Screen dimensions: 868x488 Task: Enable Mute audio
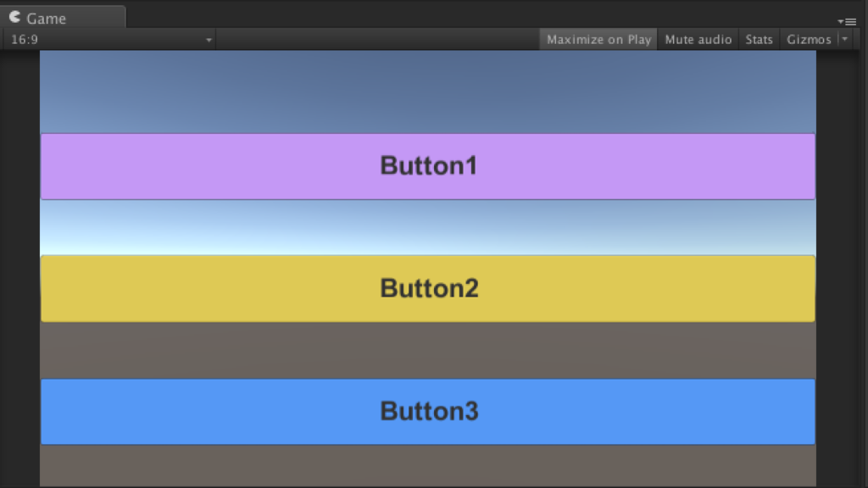tap(698, 40)
